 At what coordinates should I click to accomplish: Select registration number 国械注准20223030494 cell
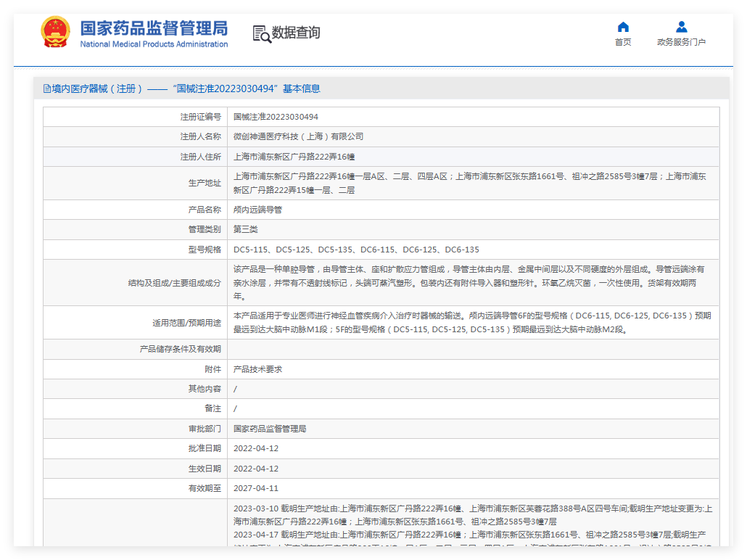473,117
